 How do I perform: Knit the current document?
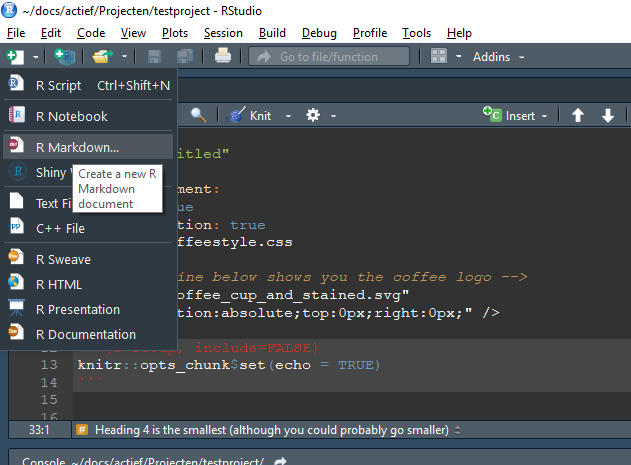pos(260,116)
